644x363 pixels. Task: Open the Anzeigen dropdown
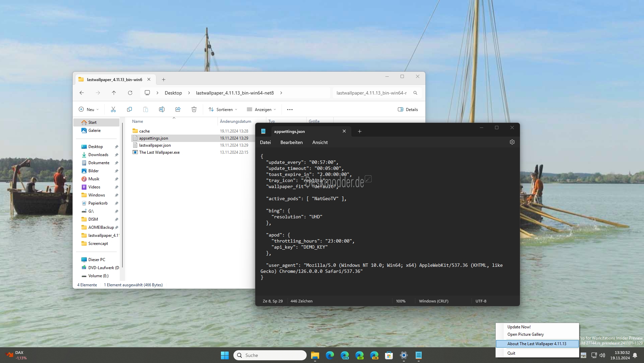(261, 109)
